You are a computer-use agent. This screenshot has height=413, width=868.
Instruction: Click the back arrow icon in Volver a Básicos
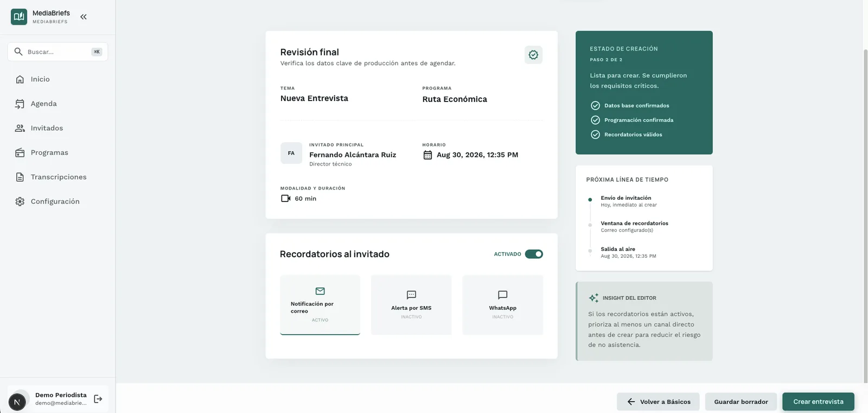click(631, 402)
